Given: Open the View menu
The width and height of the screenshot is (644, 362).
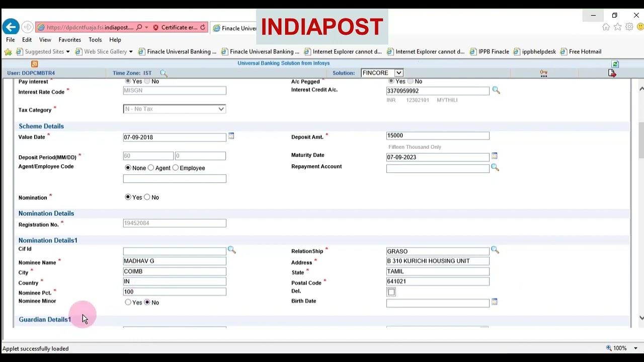Looking at the screenshot, I should 45,40.
